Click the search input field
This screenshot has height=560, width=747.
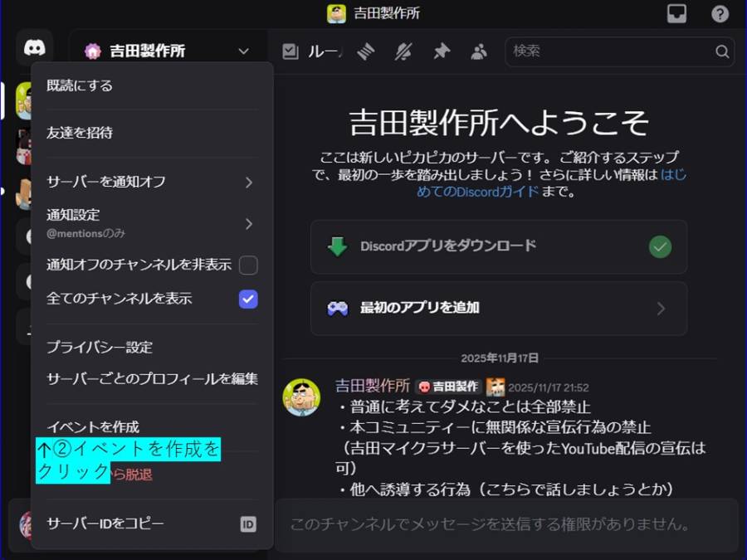coord(618,51)
